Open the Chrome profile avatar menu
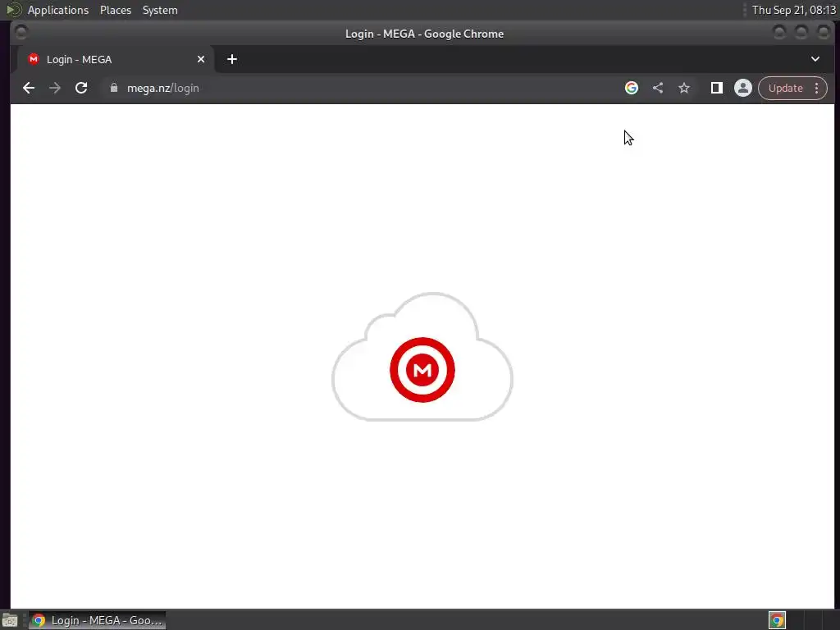 click(743, 88)
